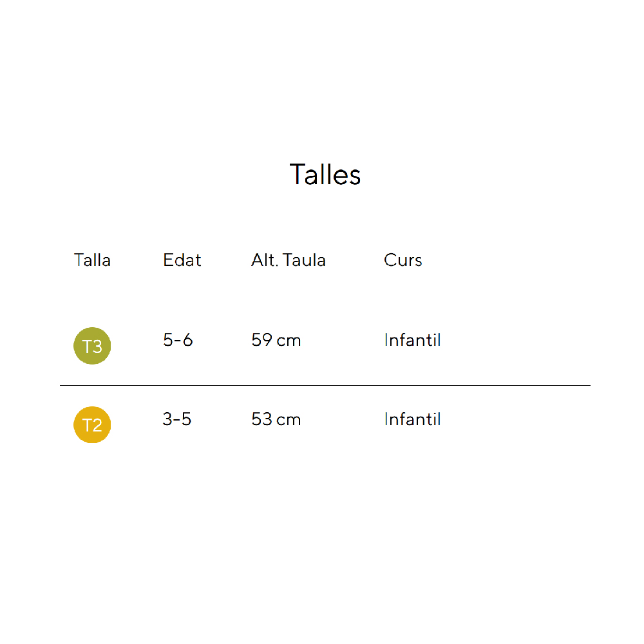
Task: Select the Edat column header
Action: pyautogui.click(x=182, y=260)
